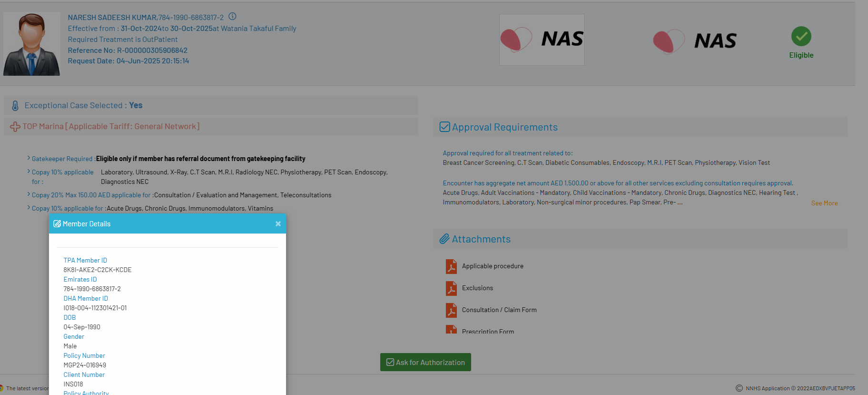Expand the Gatekeeper Required item
Viewport: 868px width, 395px height.
pos(62,159)
